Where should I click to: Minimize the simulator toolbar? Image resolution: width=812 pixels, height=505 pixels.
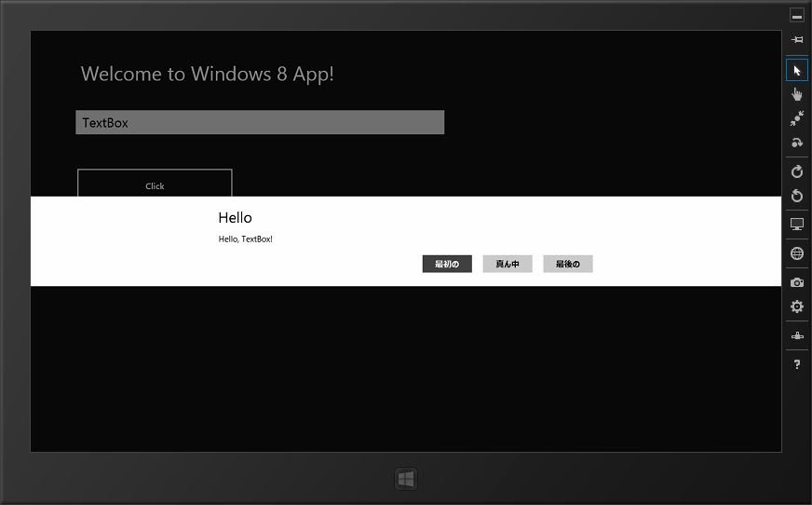[797, 15]
